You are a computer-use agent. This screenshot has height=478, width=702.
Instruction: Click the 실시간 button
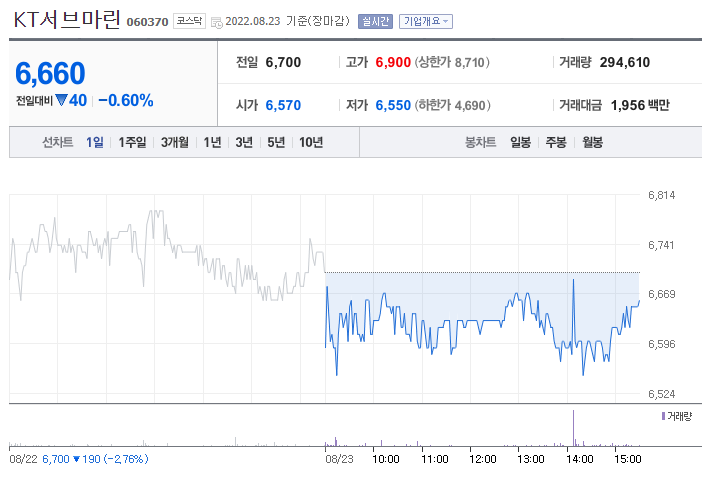[375, 21]
